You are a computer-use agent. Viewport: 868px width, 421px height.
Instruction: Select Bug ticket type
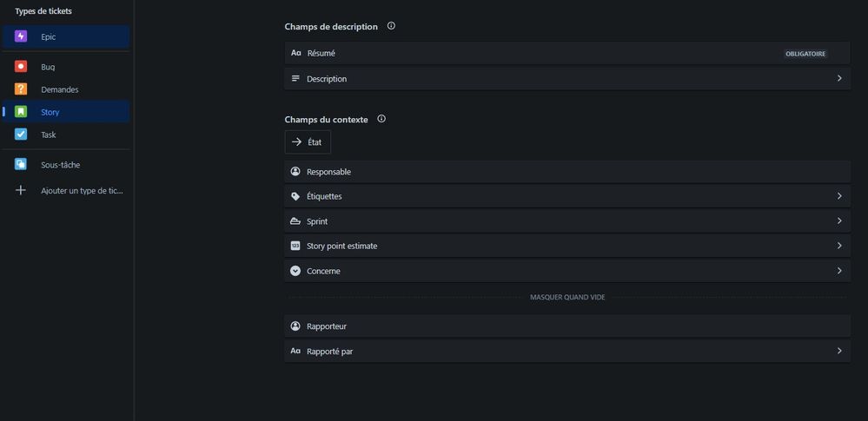(x=66, y=67)
